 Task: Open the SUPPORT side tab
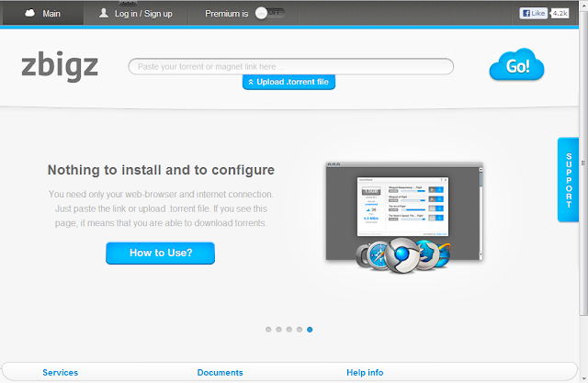(568, 180)
